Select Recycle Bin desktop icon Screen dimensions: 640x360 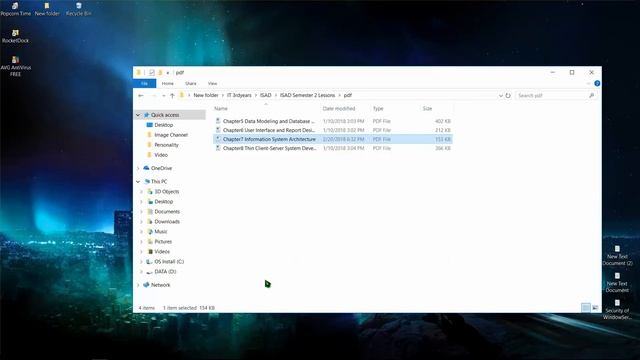click(79, 9)
